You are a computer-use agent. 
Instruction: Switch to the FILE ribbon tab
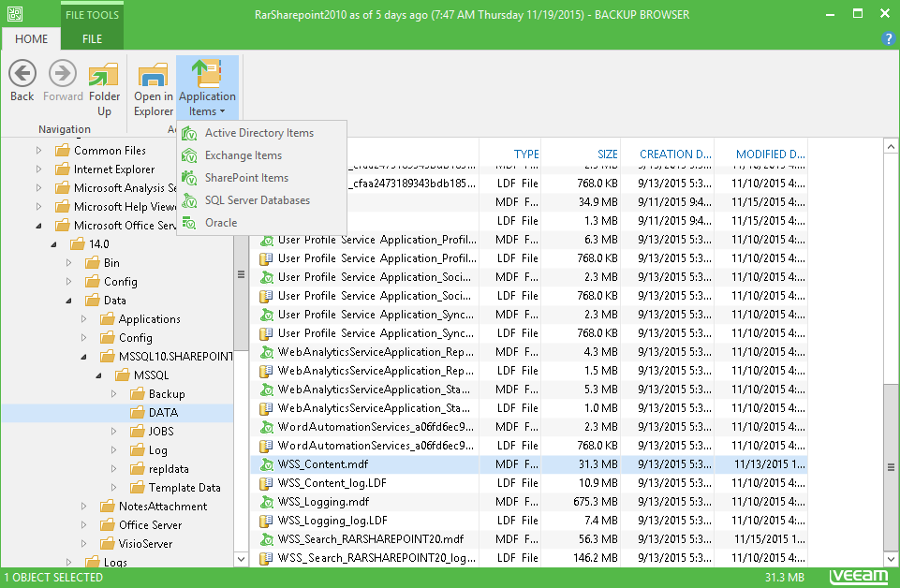pyautogui.click(x=92, y=39)
